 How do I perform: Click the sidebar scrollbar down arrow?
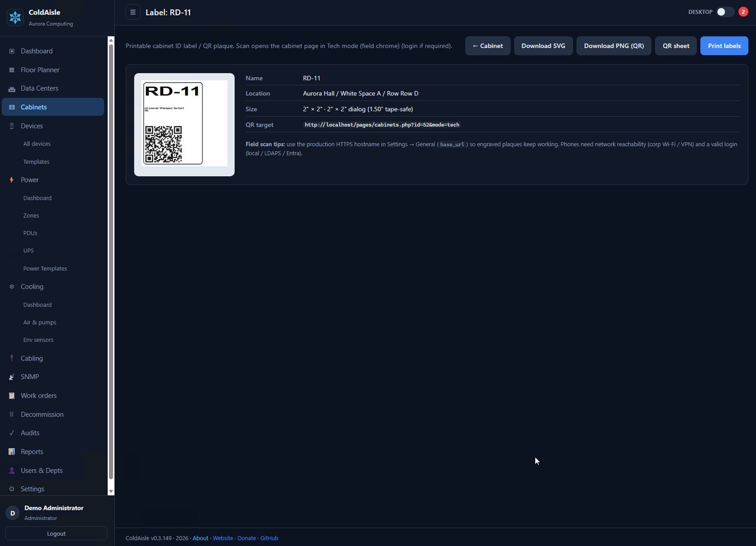pos(111,492)
